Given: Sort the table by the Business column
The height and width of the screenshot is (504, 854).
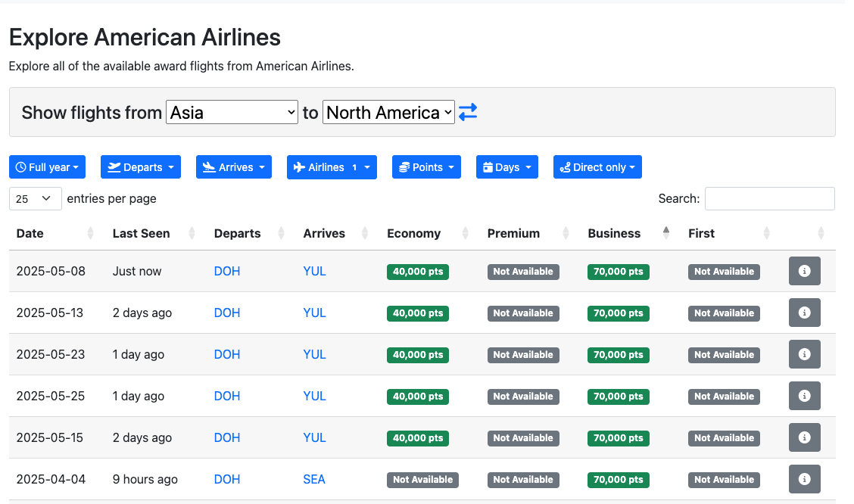Looking at the screenshot, I should pyautogui.click(x=614, y=233).
